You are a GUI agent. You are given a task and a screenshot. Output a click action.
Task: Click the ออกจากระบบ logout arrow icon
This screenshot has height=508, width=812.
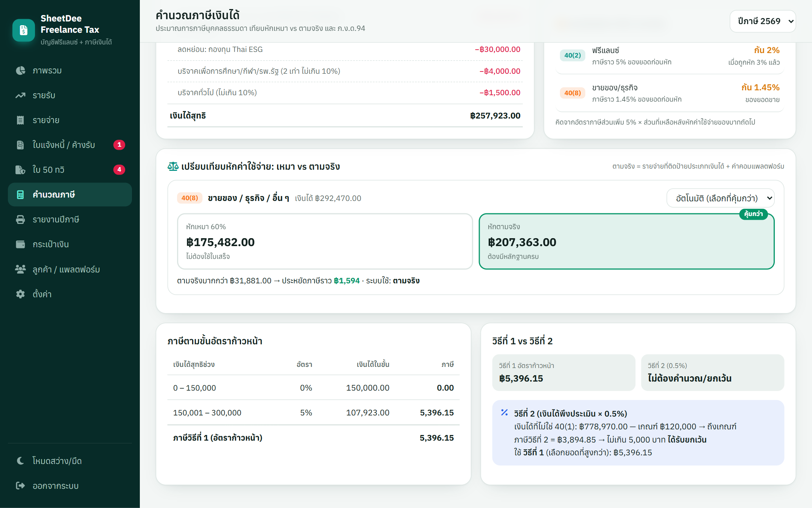20,485
